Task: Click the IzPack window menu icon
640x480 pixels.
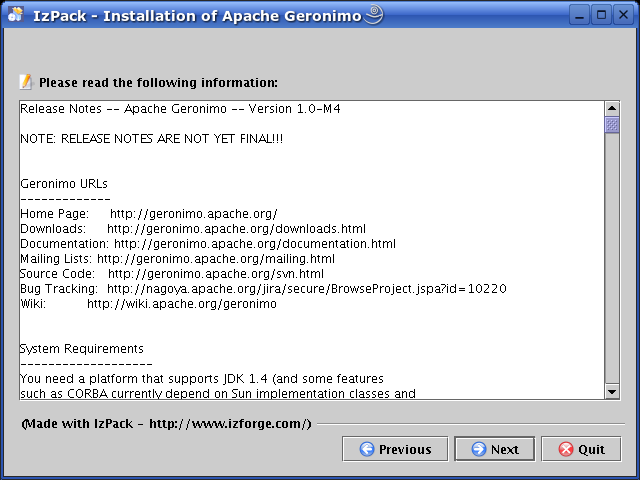Action: coord(15,14)
